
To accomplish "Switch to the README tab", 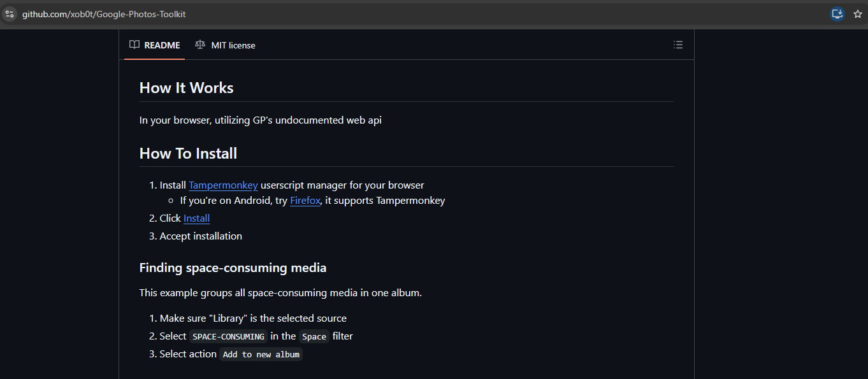I will [154, 45].
